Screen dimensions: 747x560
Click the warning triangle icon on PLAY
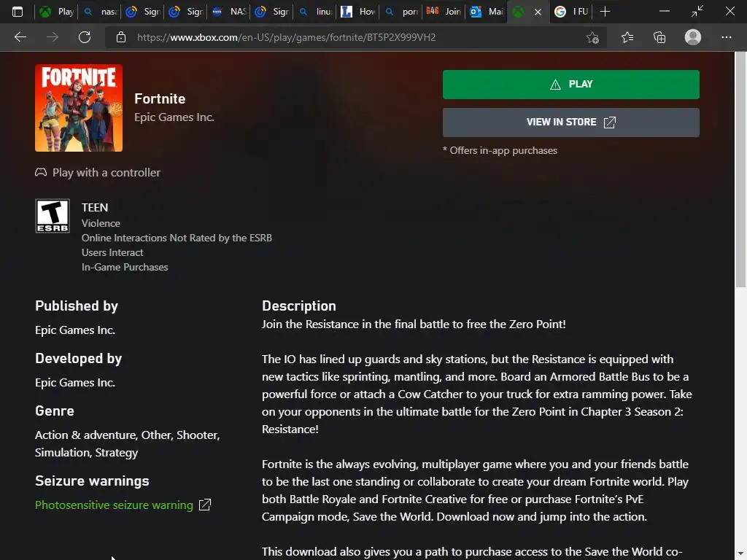(x=555, y=85)
